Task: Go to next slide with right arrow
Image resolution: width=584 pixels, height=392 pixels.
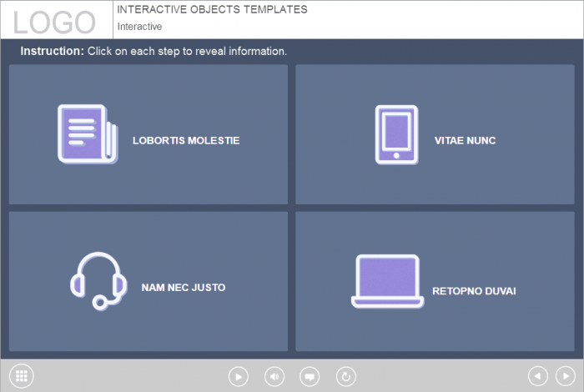Action: 566,377
